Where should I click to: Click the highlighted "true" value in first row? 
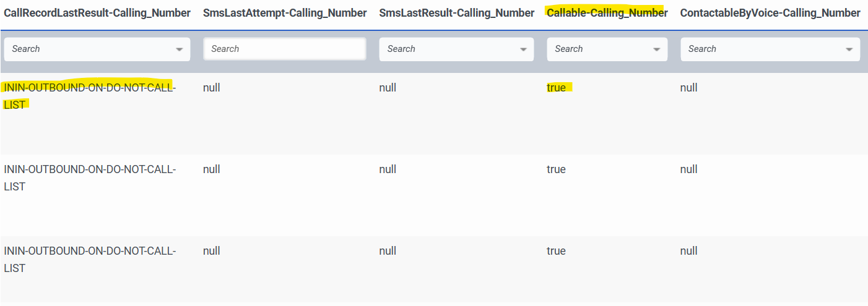(x=556, y=88)
